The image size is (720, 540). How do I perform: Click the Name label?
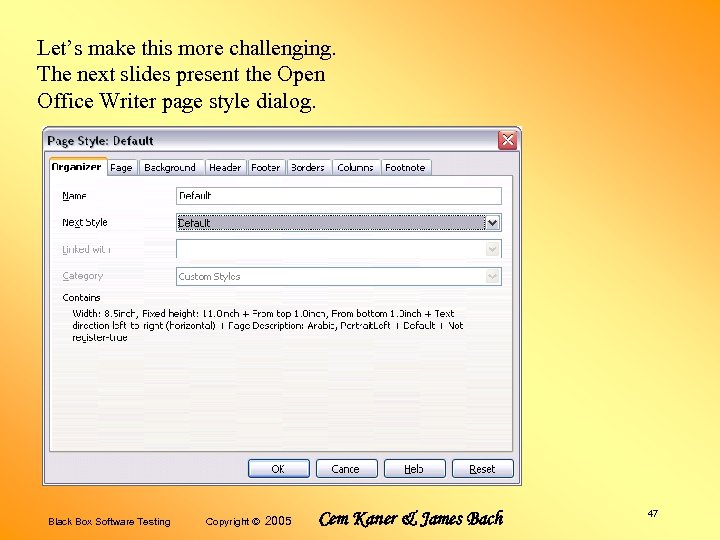pos(74,196)
